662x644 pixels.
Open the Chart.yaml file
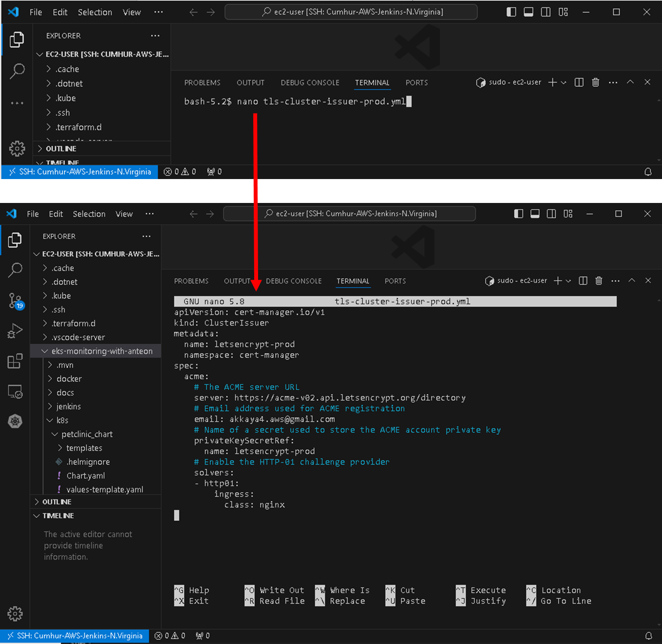(85, 476)
